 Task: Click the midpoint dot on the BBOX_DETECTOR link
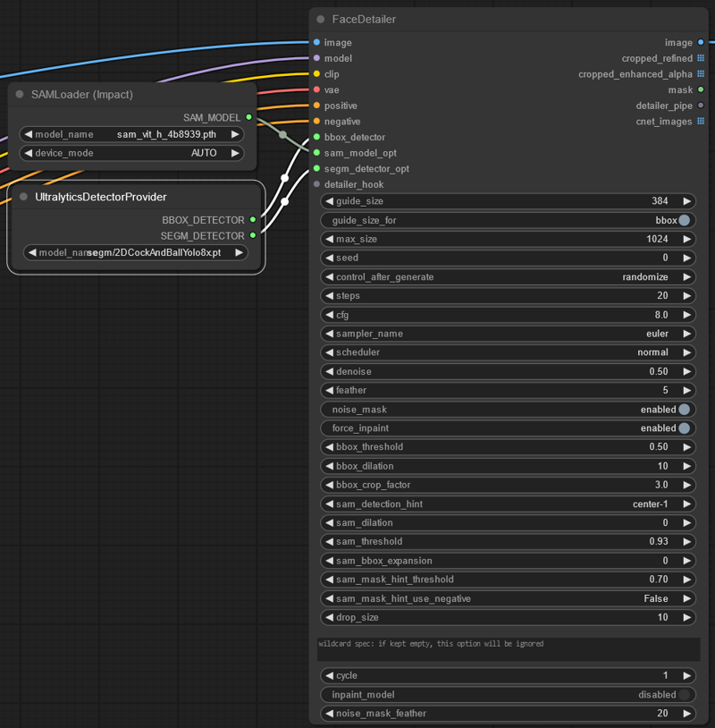pyautogui.click(x=285, y=178)
